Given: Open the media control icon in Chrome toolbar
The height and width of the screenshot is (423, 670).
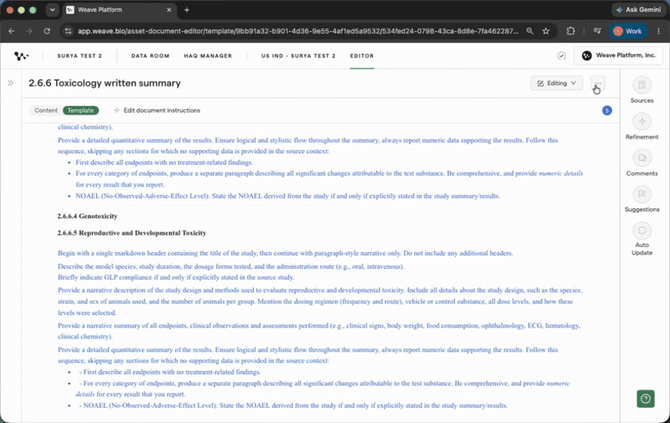Looking at the screenshot, I should pos(597,31).
